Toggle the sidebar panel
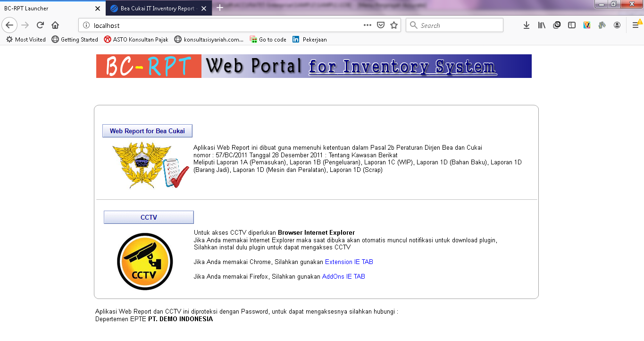 pos(572,25)
